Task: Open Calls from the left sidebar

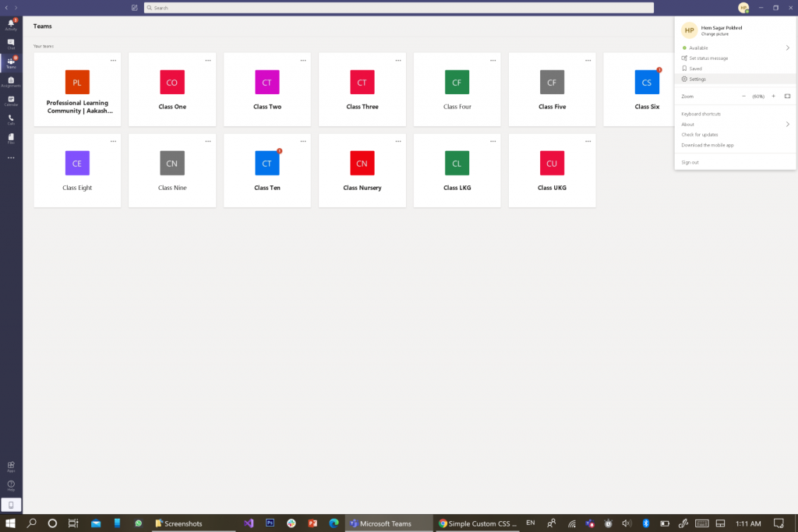Action: (x=11, y=119)
